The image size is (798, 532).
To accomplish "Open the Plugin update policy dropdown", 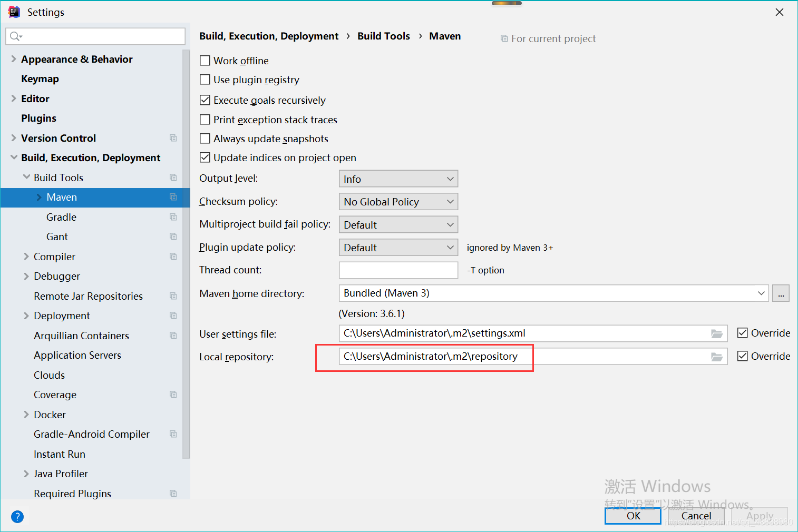I will click(x=398, y=247).
